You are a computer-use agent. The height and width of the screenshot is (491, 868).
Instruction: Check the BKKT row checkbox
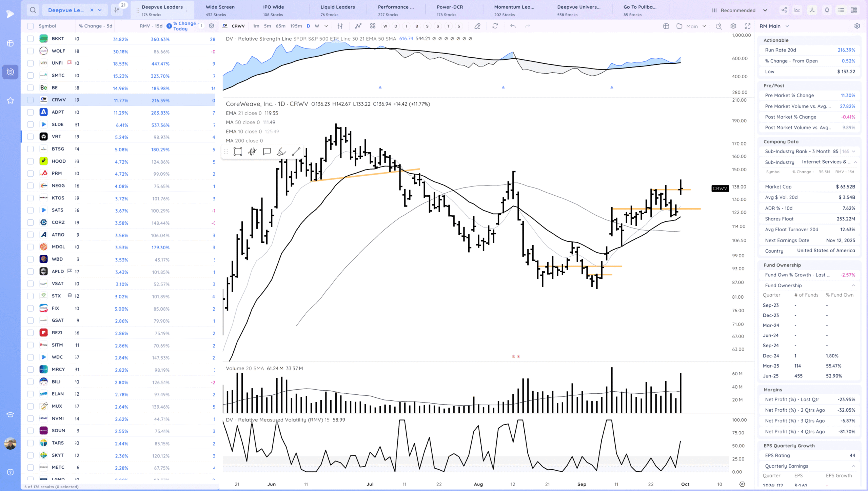(x=31, y=39)
